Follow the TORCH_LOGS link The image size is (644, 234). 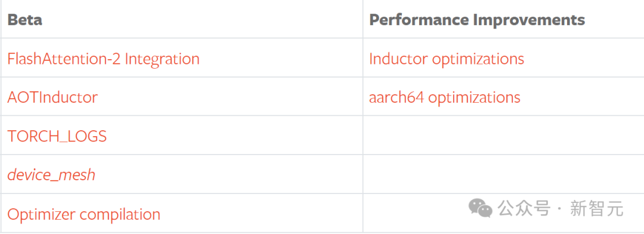57,136
